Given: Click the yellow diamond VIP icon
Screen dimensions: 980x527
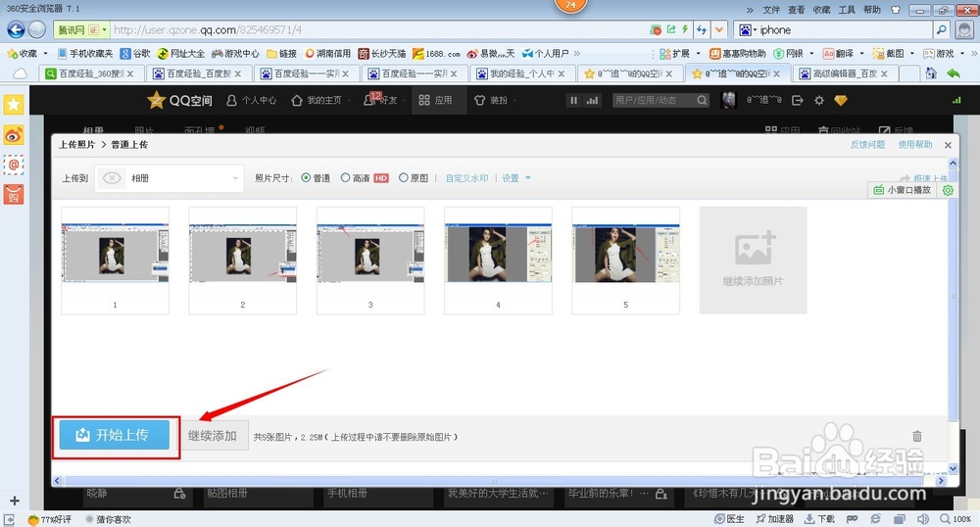Looking at the screenshot, I should point(841,100).
